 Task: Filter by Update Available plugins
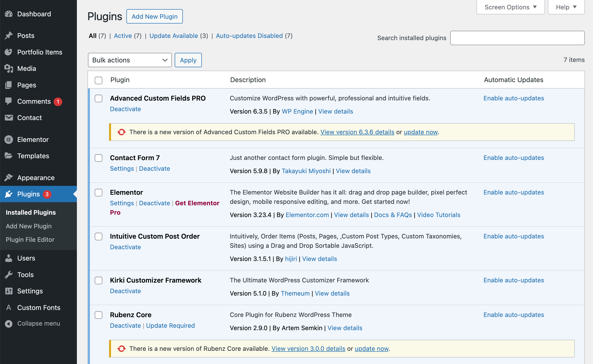coord(174,36)
